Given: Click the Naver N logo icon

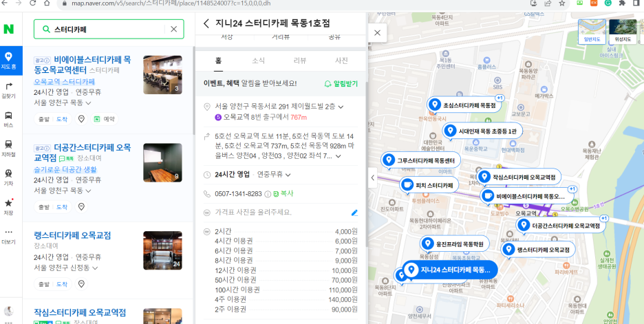Looking at the screenshot, I should [x=9, y=29].
